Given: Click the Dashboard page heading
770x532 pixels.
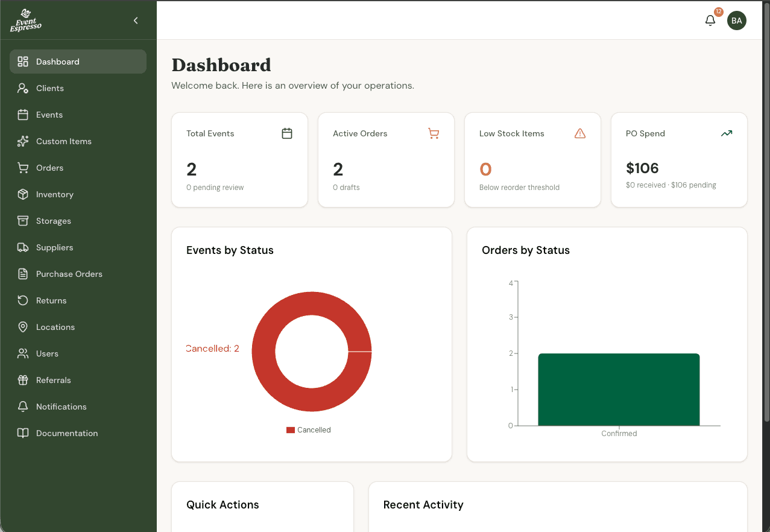Looking at the screenshot, I should pos(221,65).
